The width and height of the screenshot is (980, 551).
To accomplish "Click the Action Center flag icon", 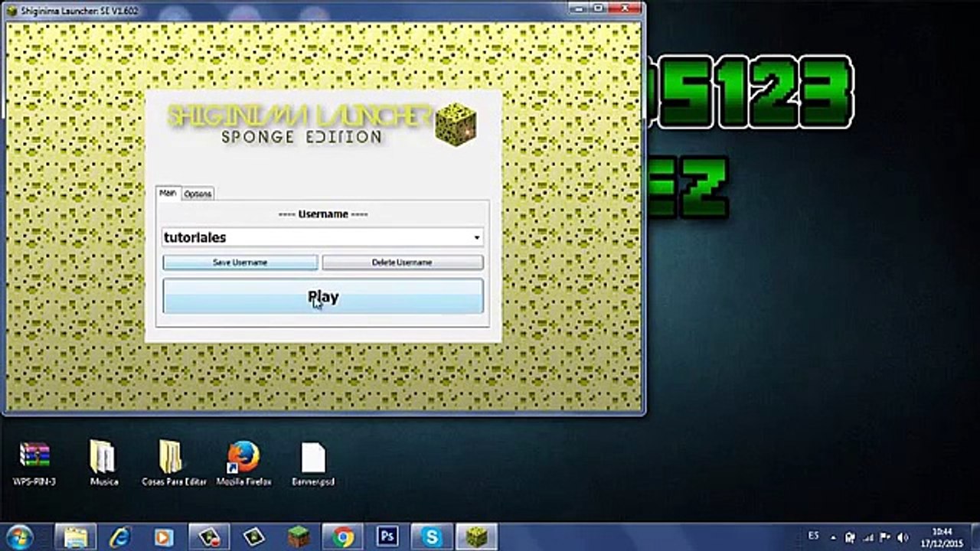I will click(x=884, y=537).
